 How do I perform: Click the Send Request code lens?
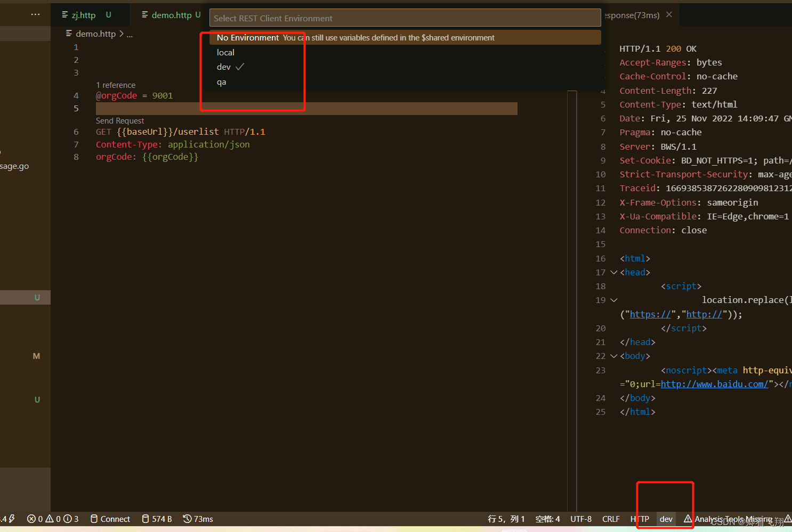tap(120, 121)
